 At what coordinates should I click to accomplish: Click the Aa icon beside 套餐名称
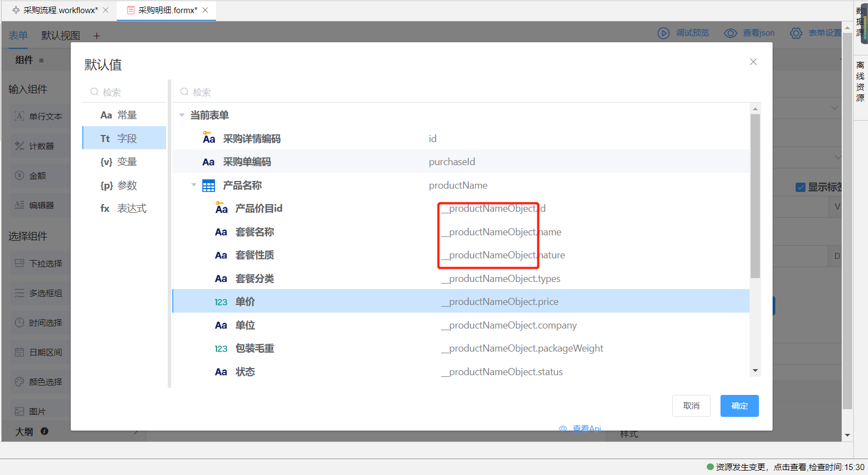220,233
